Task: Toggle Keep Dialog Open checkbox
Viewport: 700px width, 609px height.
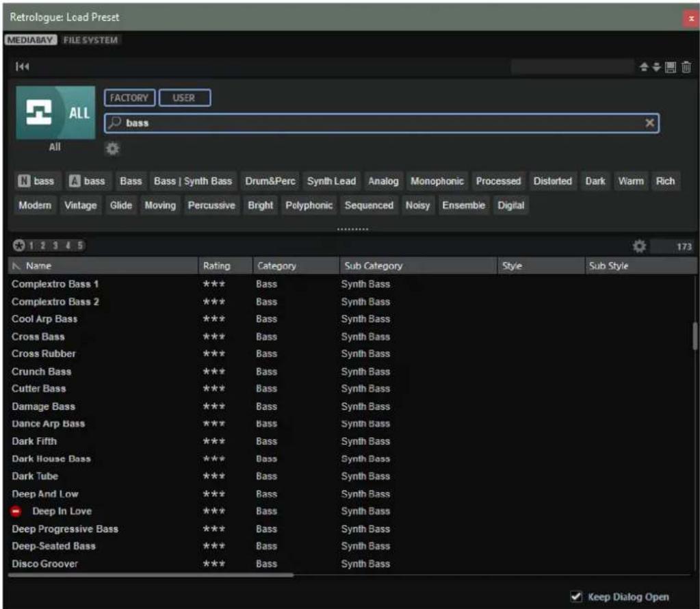Action: pyautogui.click(x=576, y=597)
